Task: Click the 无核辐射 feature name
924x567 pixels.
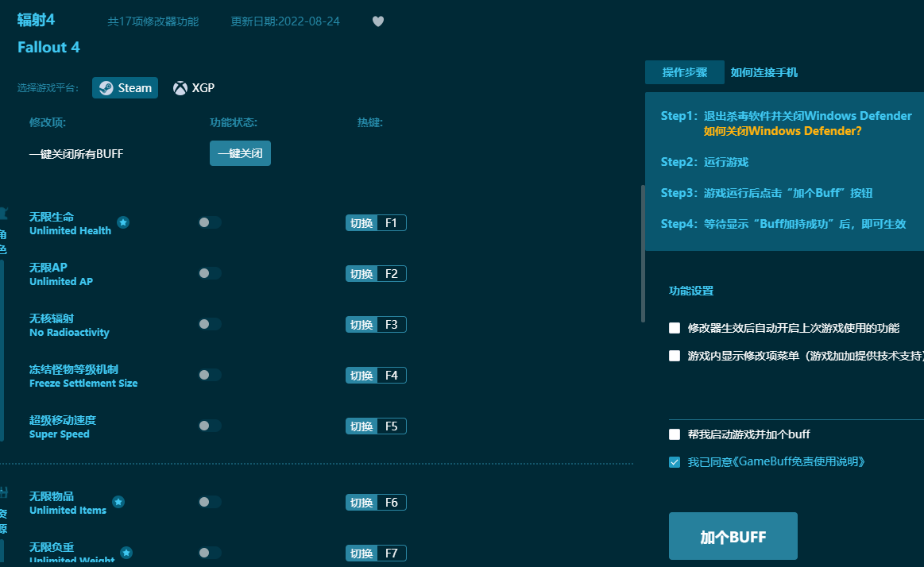Action: (52, 318)
